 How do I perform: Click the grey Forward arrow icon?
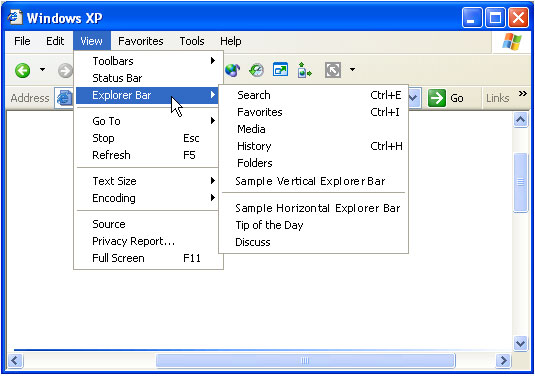pos(66,71)
